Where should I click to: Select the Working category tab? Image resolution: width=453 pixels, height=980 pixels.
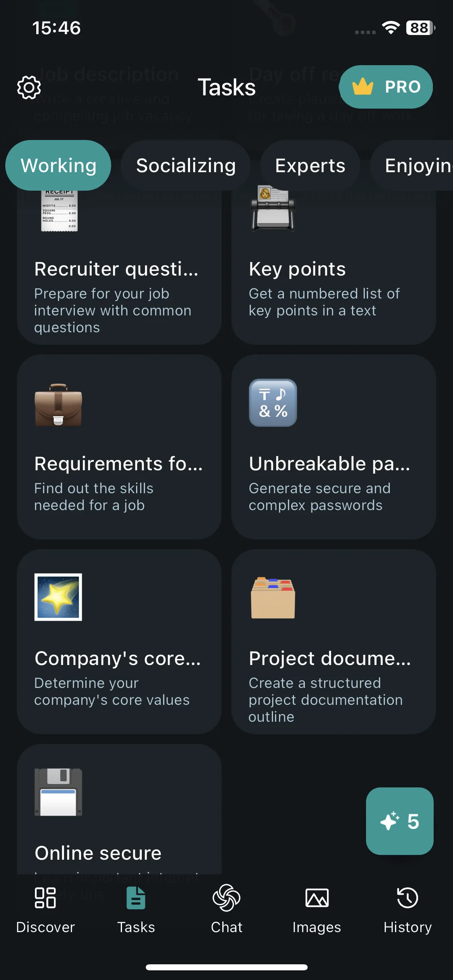58,165
